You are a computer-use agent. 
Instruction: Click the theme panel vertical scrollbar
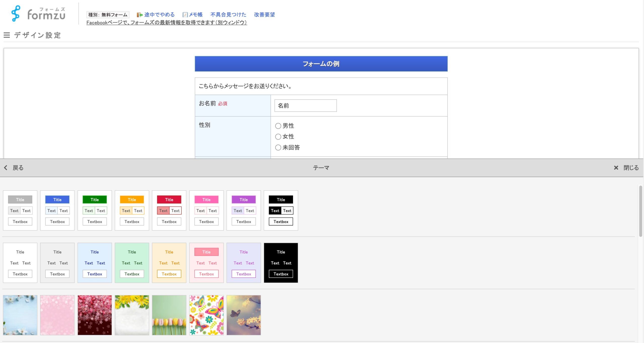pyautogui.click(x=640, y=211)
